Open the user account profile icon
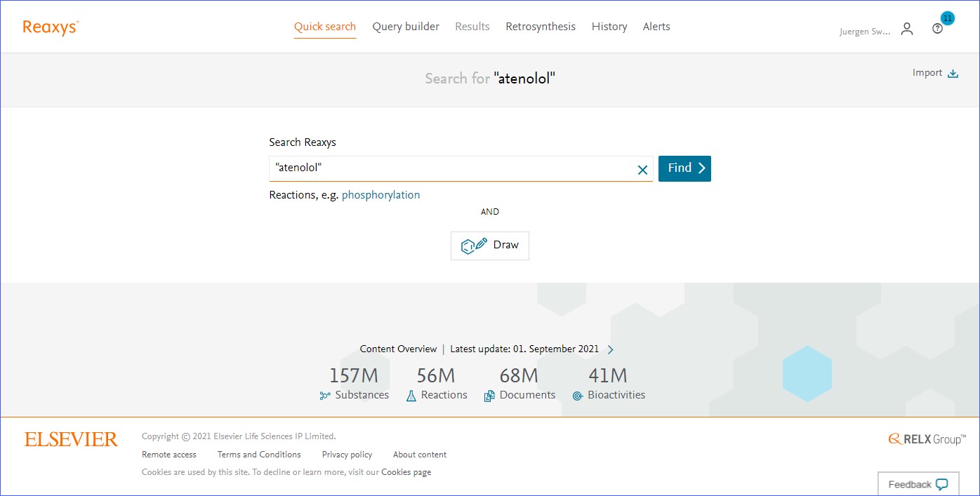Screen dimensions: 980x496 [x=907, y=29]
